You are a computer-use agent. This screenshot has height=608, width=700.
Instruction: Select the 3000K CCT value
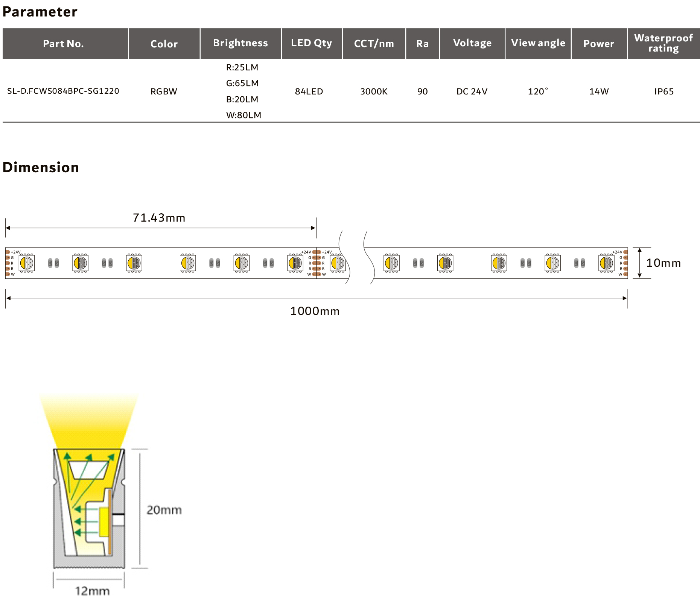[x=374, y=91]
